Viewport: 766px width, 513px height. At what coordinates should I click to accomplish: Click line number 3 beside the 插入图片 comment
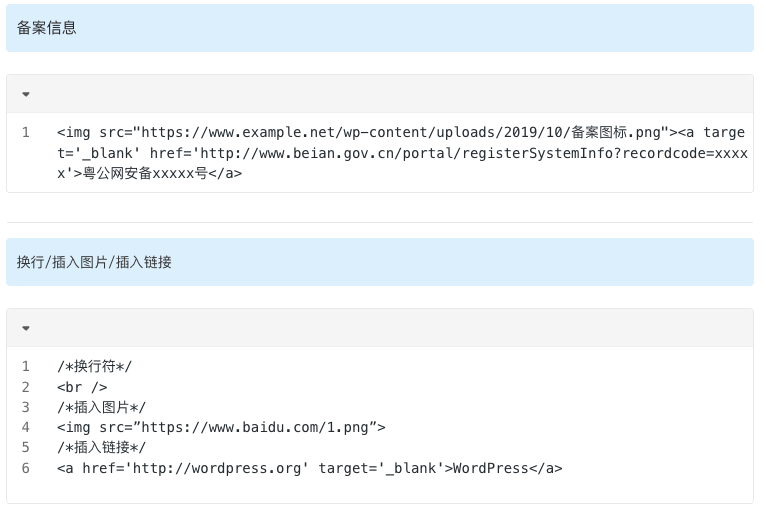pos(26,407)
